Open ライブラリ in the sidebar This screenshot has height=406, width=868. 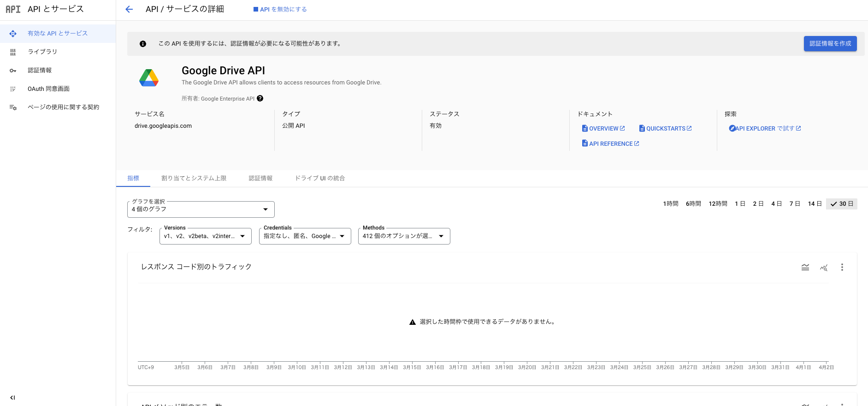pyautogui.click(x=58, y=52)
